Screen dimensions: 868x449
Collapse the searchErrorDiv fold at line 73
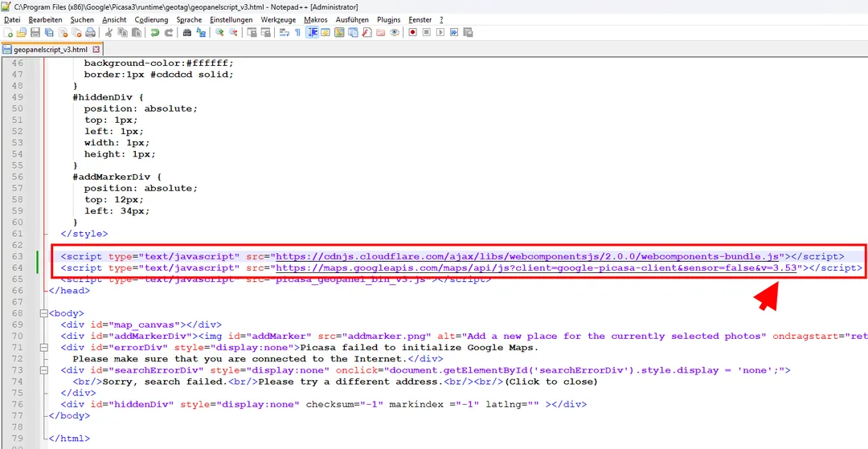click(43, 370)
